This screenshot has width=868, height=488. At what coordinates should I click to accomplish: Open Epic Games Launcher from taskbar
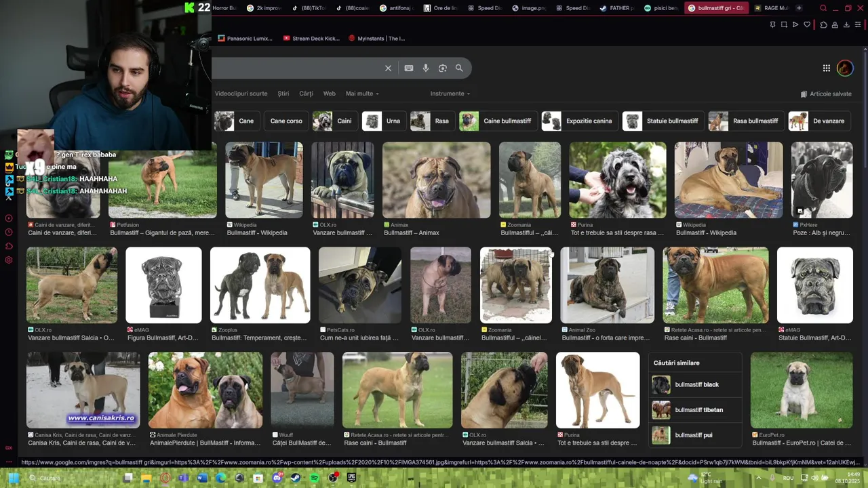point(351,477)
